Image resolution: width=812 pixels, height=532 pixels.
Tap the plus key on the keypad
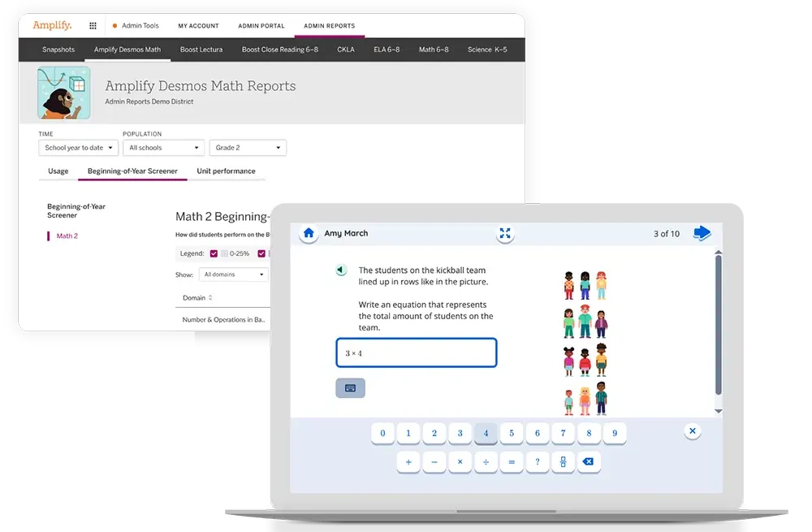click(408, 461)
